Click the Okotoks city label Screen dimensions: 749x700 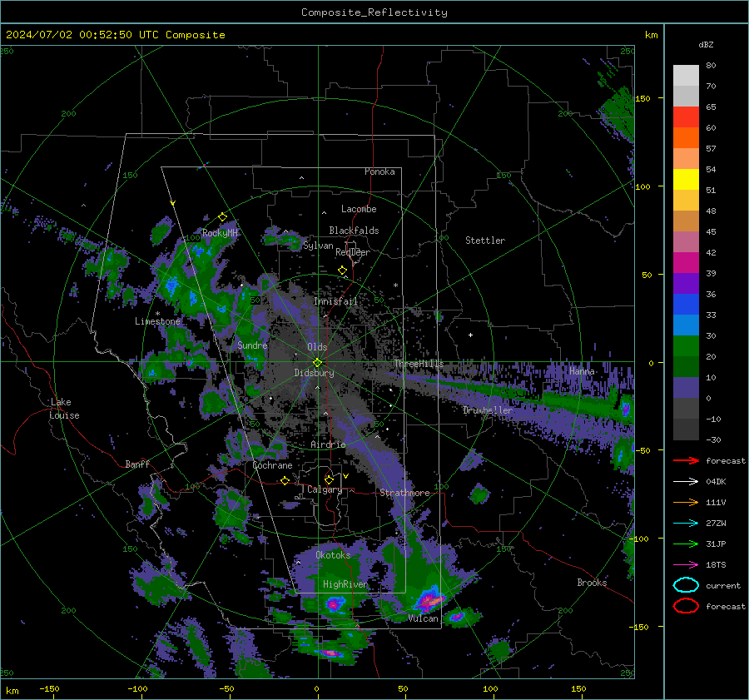[333, 555]
